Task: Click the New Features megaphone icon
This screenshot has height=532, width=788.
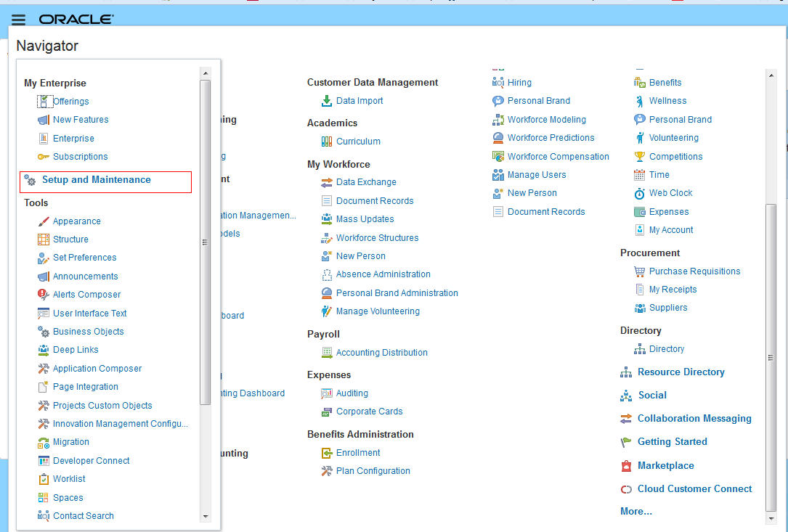Action: [x=44, y=120]
